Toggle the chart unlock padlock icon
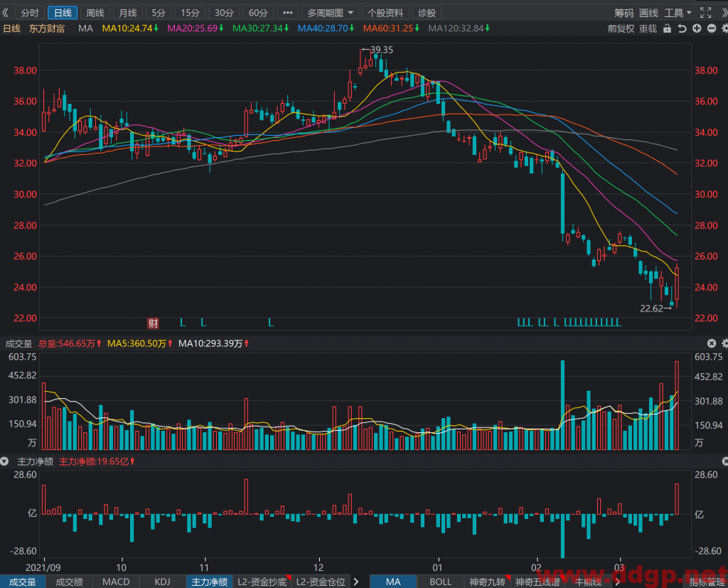This screenshot has height=588, width=728. [x=667, y=28]
